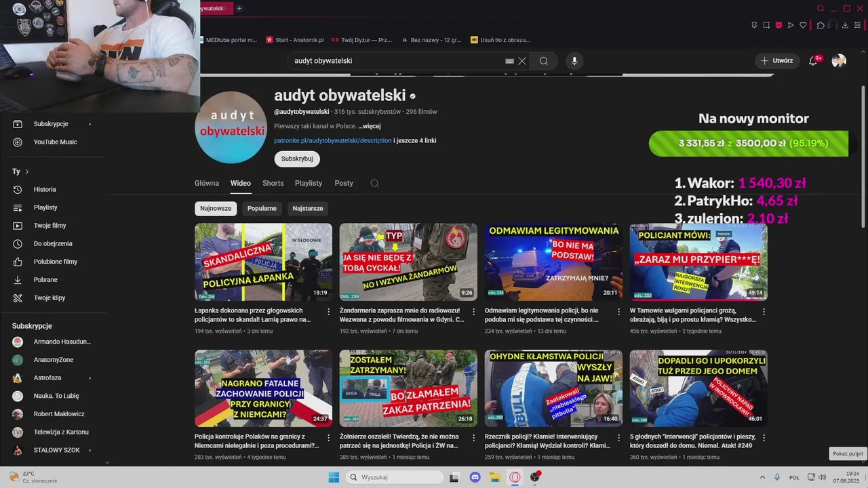Open Discord from the taskbar
Screen dimensions: 868x488
point(475,477)
